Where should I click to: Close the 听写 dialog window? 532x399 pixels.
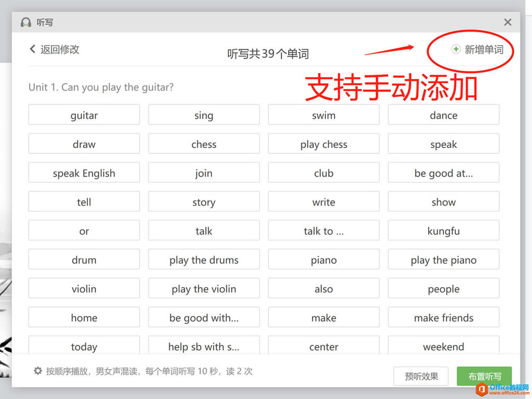(x=508, y=22)
